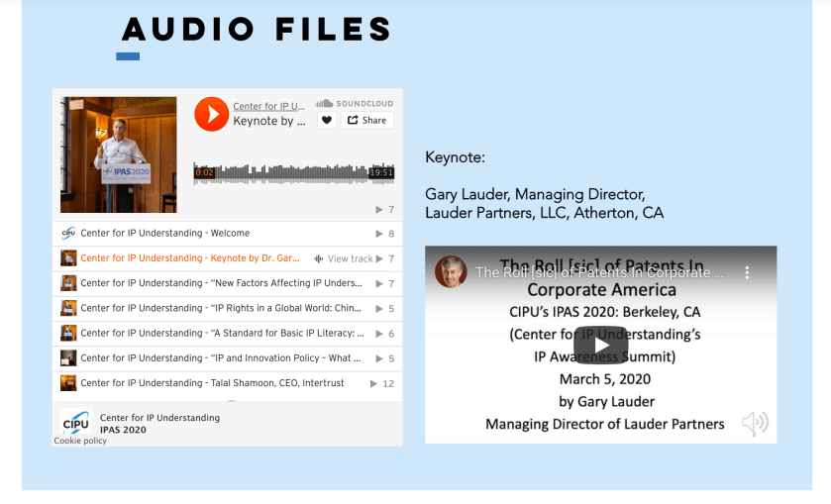Click the CIPU logo in player footer
Image resolution: width=831 pixels, height=504 pixels.
(76, 423)
